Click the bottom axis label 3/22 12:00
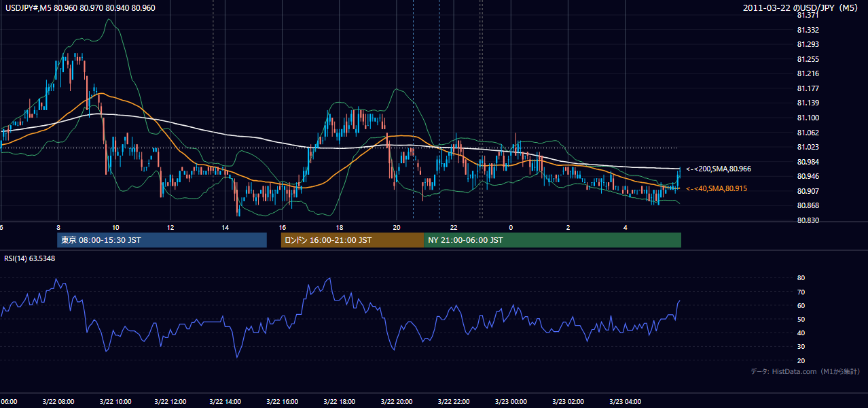The width and height of the screenshot is (868, 408). pos(172,401)
